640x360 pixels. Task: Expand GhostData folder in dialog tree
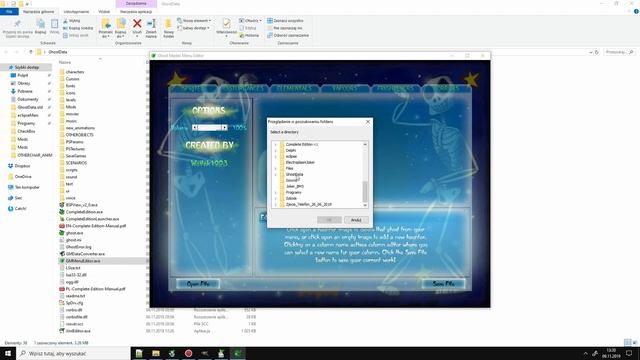pos(276,174)
